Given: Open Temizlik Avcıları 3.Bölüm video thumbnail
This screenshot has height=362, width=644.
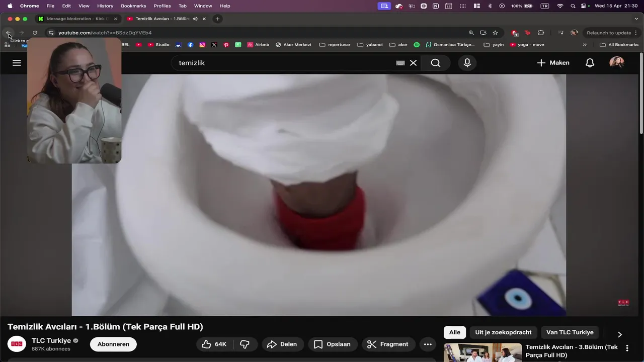Looking at the screenshot, I should tap(482, 352).
